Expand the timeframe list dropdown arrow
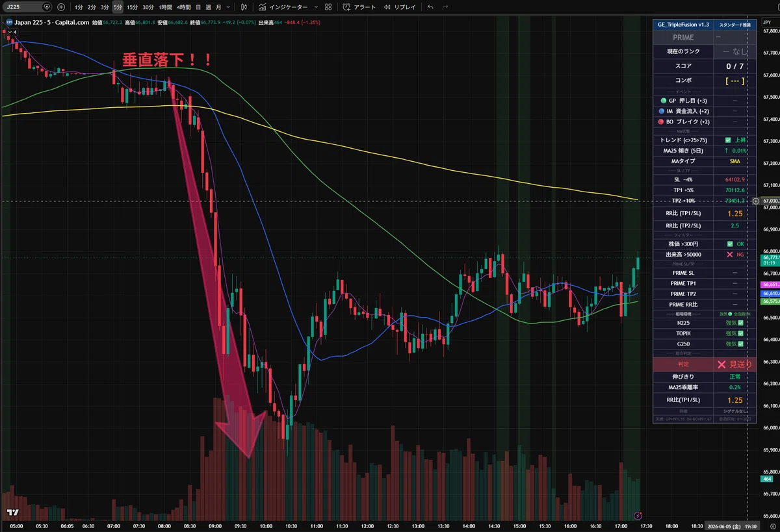 pyautogui.click(x=227, y=7)
